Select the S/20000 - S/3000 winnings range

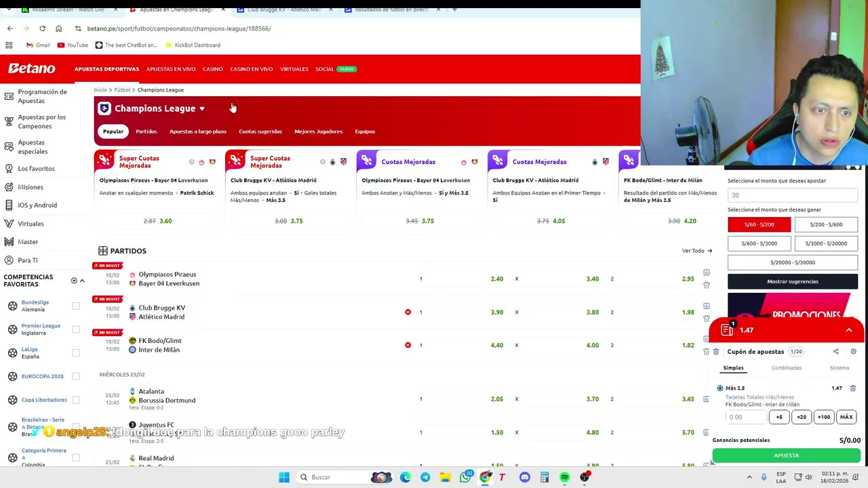coord(793,262)
